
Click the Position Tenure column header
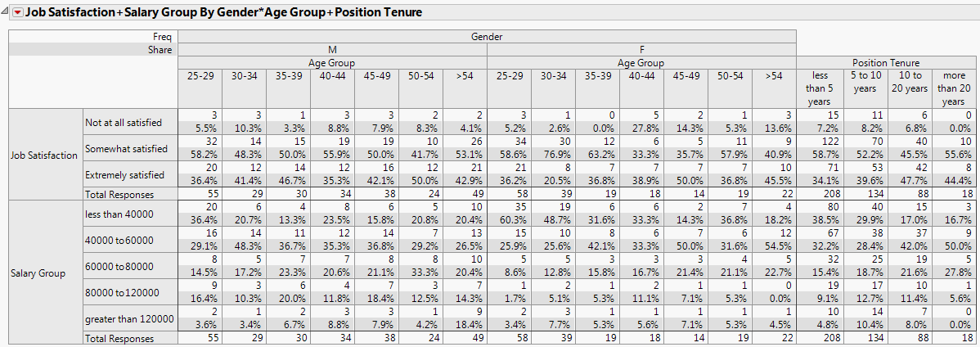tap(885, 62)
